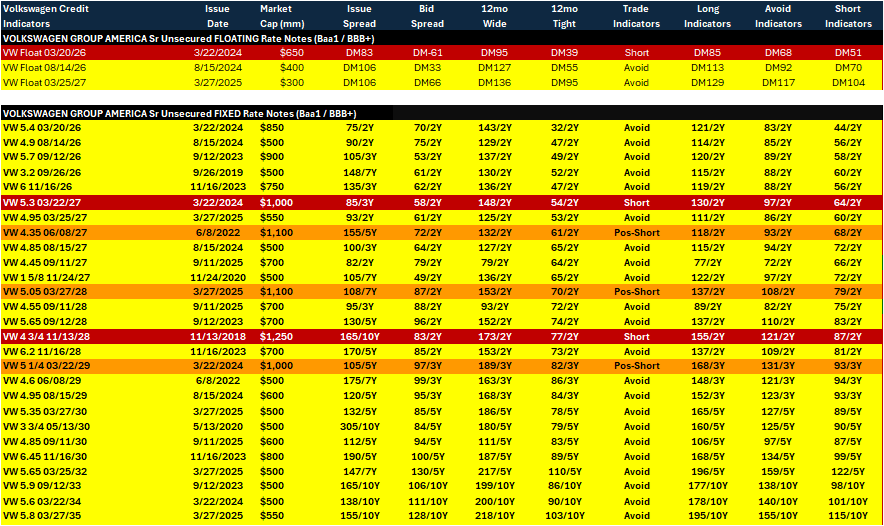The image size is (884, 526).
Task: Select the FIXED Rate Notes section header
Action: 180,113
